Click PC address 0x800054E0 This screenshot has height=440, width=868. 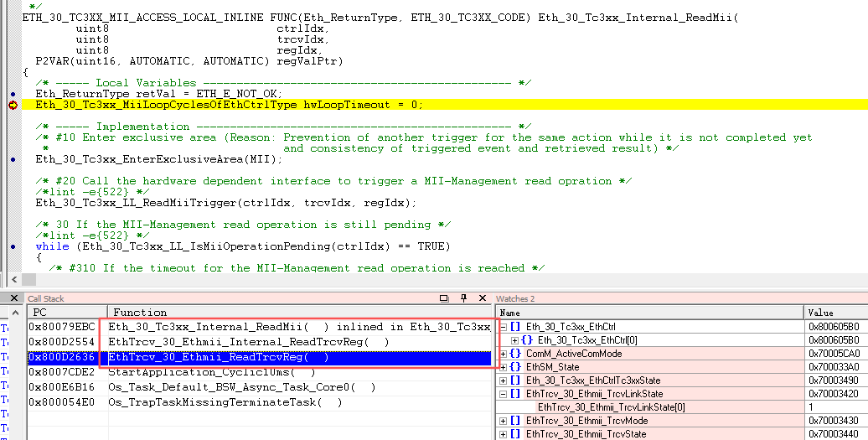[x=62, y=402]
